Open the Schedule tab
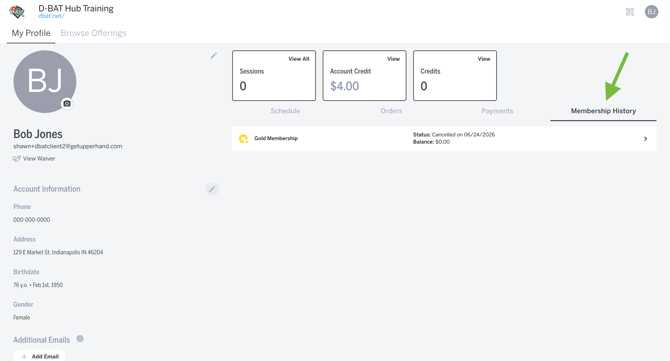This screenshot has width=670, height=361. 285,111
